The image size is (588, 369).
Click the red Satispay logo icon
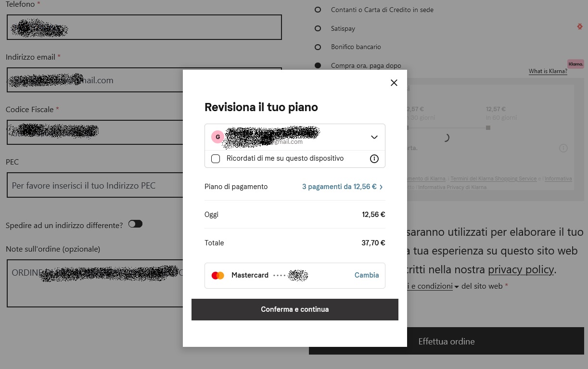580,27
